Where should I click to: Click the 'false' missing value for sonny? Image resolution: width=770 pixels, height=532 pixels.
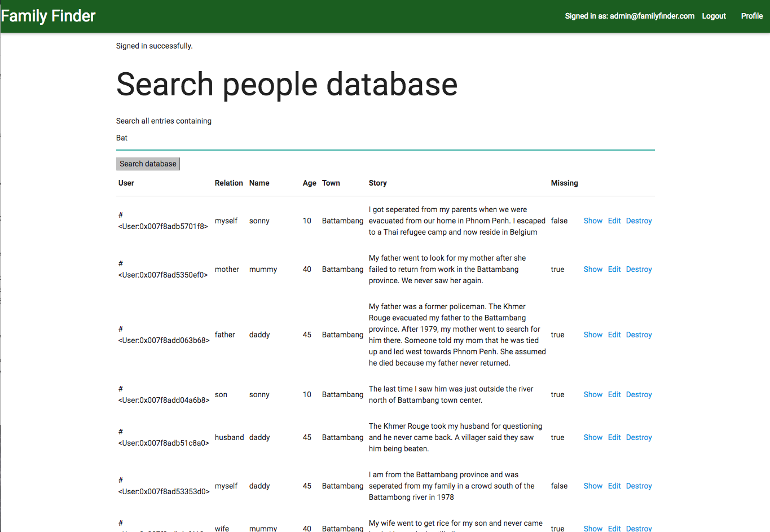[559, 221]
